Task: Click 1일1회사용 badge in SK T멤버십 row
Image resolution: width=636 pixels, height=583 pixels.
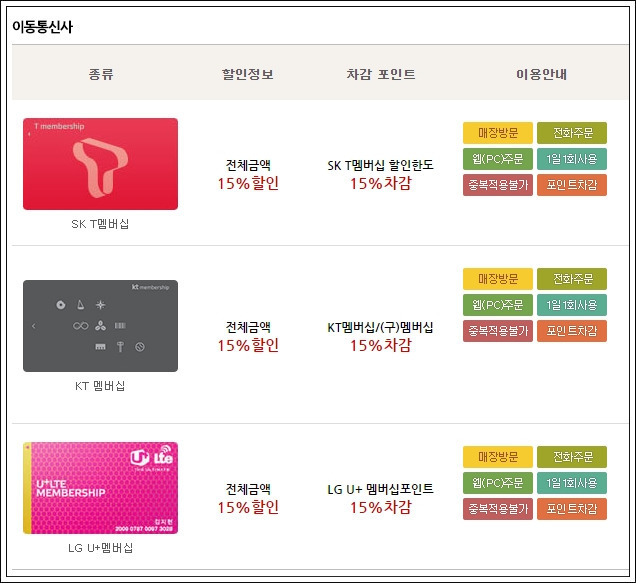Action: [572, 159]
